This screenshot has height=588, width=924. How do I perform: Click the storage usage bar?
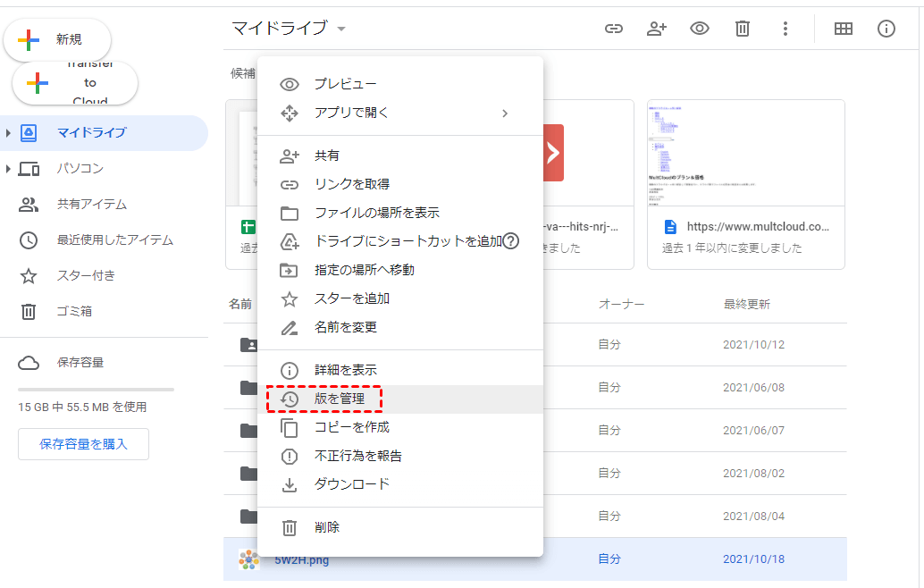pos(96,390)
